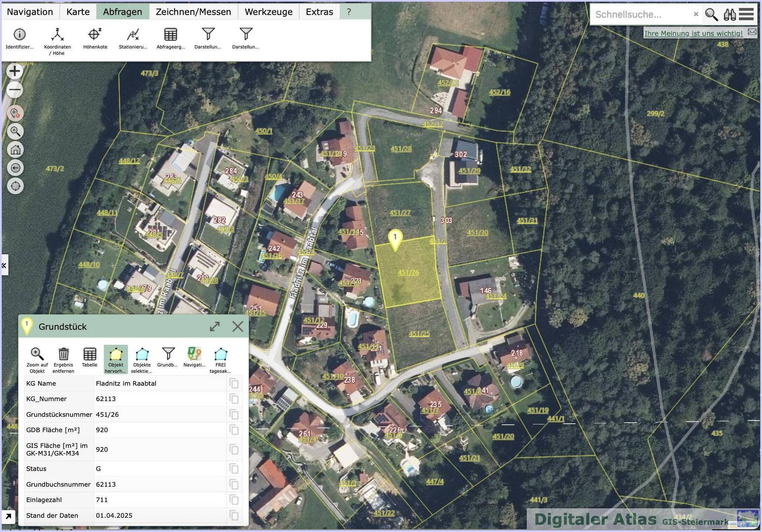Activate the Höhenkote elevation tool

[95, 35]
